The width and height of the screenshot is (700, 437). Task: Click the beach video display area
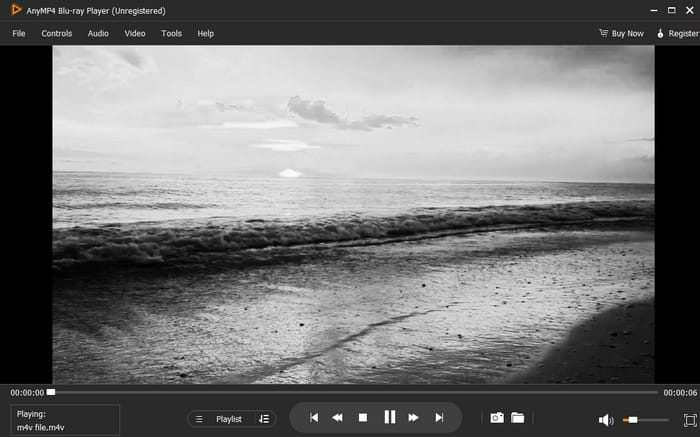pos(354,215)
